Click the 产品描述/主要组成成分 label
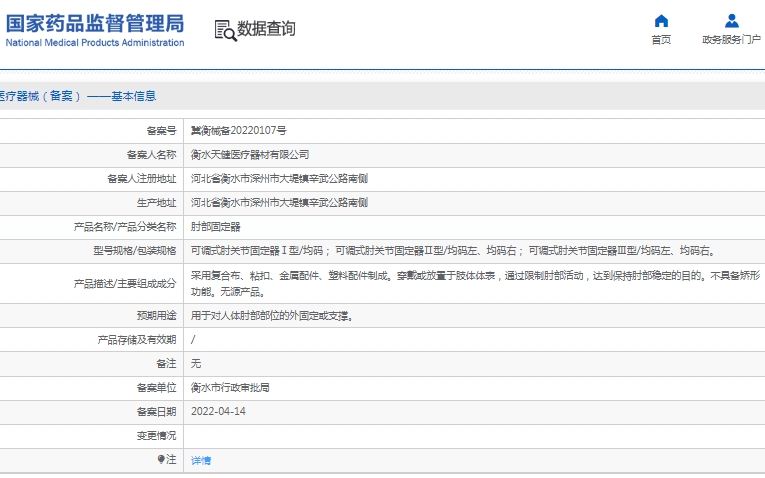The image size is (765, 478). pyautogui.click(x=125, y=283)
